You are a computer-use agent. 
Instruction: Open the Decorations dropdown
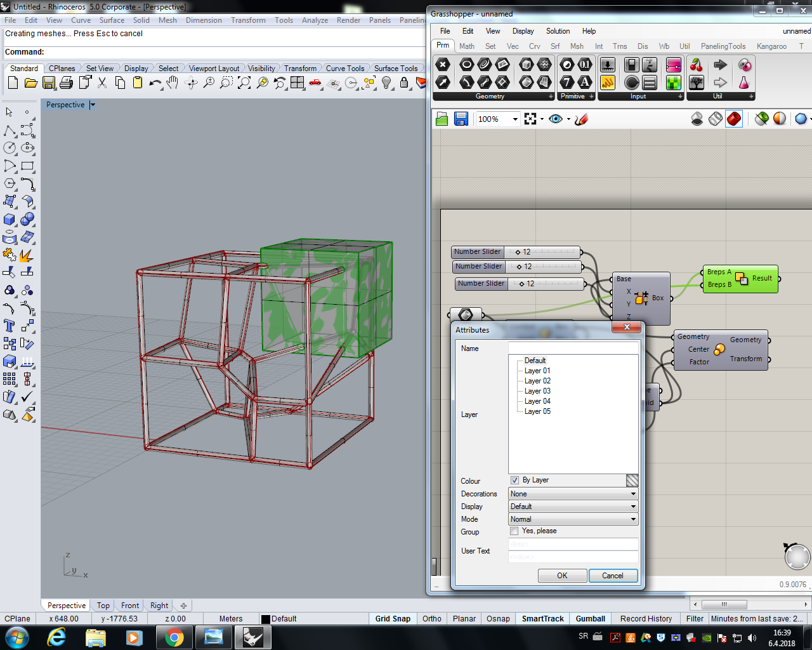[573, 494]
